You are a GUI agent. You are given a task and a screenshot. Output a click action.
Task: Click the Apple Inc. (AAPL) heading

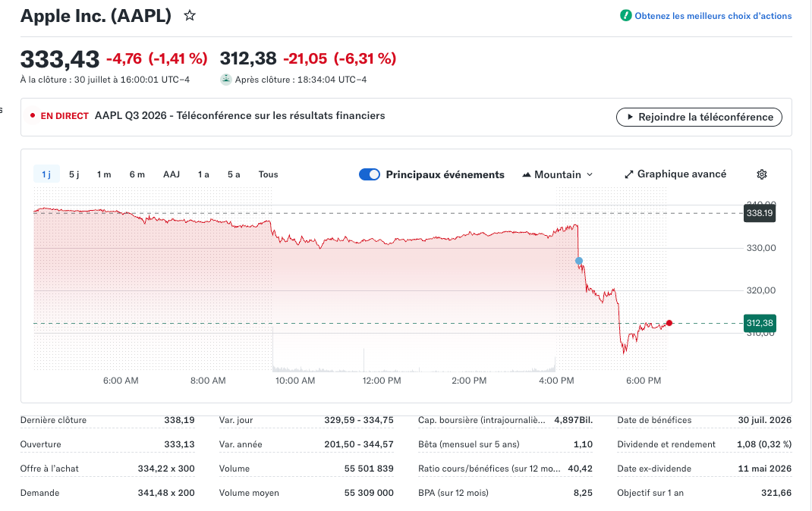[96, 15]
